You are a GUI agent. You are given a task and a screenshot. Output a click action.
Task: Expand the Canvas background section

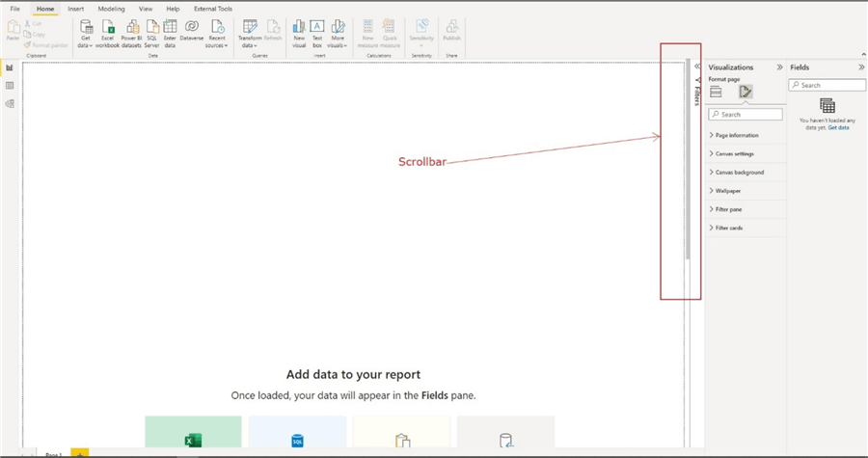coord(746,173)
